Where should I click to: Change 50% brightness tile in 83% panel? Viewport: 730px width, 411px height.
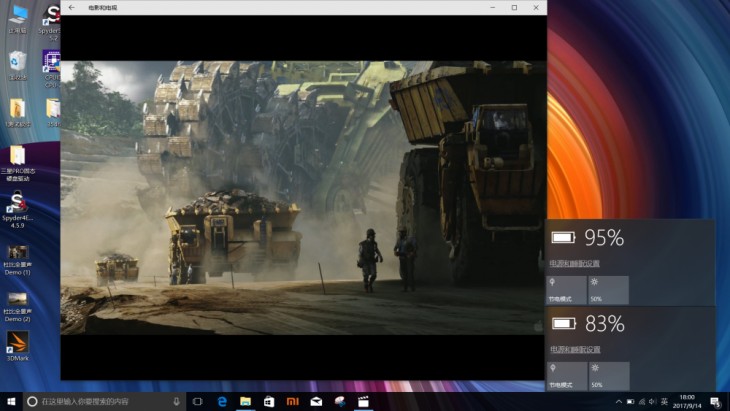(x=608, y=376)
